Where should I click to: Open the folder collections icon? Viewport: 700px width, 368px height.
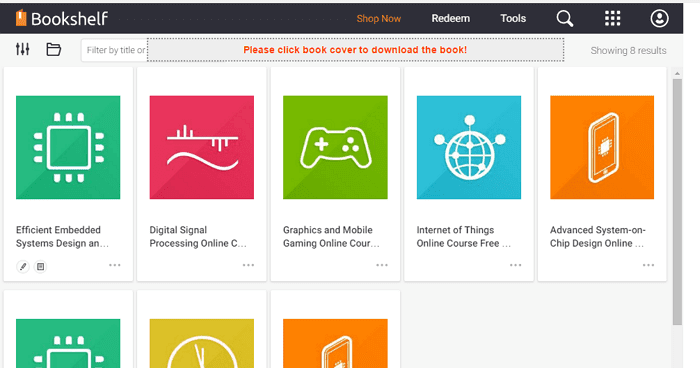click(54, 49)
